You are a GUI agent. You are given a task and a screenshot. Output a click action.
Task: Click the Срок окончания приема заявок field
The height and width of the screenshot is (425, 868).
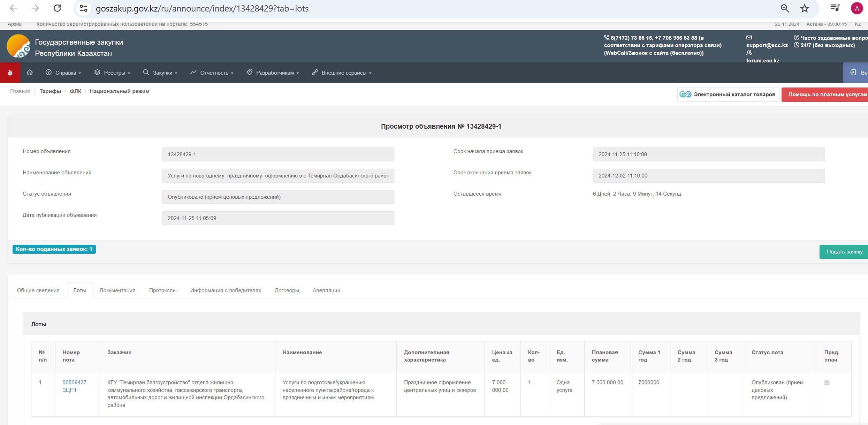click(709, 176)
